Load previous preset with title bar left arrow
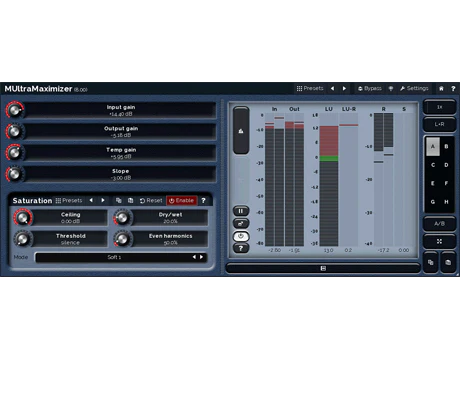The width and height of the screenshot is (460, 416). [332, 88]
